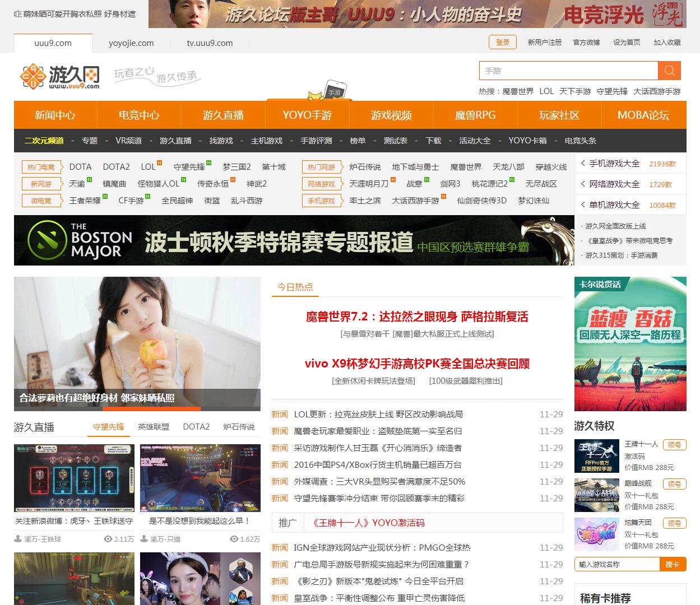Select DOTA2 live stream tab

pos(196,427)
